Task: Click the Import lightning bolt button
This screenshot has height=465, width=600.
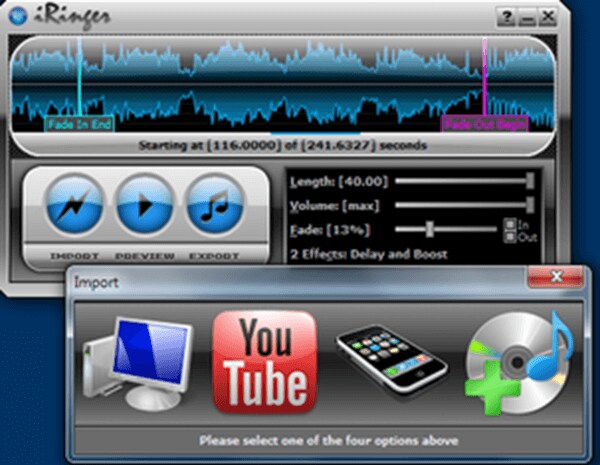Action: pos(74,203)
